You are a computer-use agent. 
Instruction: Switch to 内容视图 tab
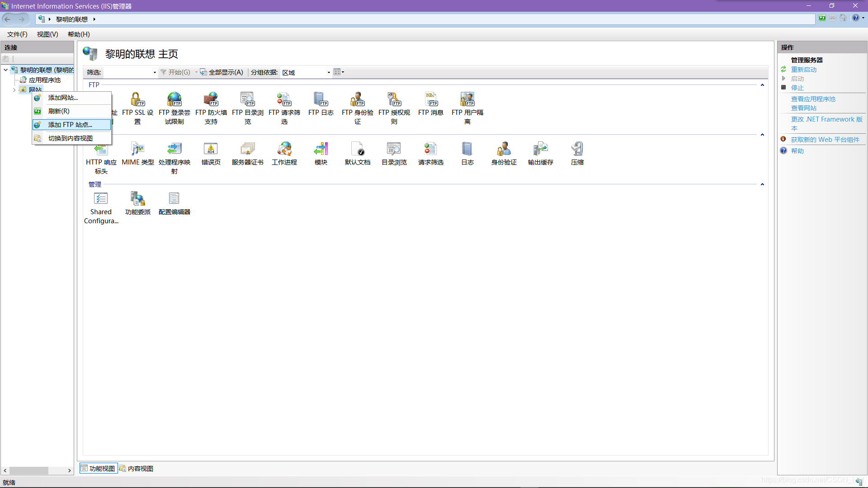click(136, 469)
